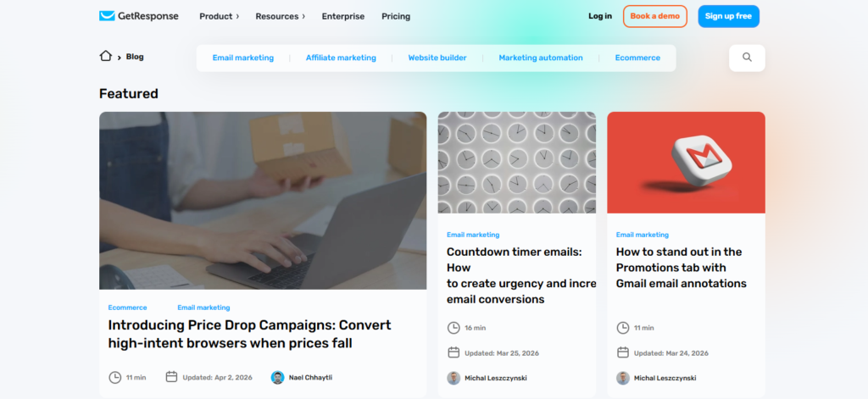Open the Enterprise page
868x399 pixels.
pos(343,16)
